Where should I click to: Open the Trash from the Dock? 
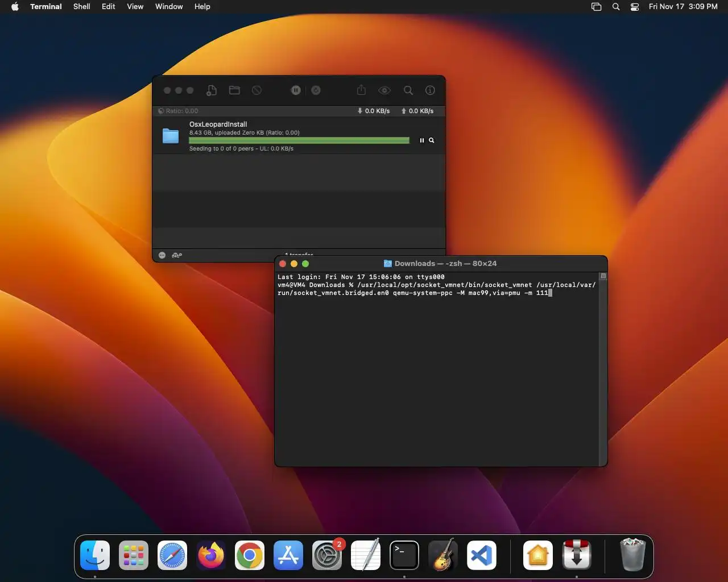click(632, 555)
